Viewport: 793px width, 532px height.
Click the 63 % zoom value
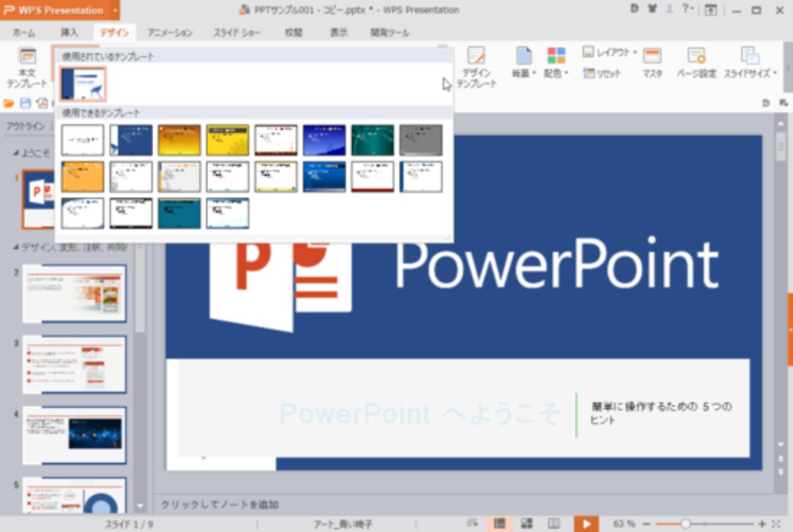pos(624,524)
